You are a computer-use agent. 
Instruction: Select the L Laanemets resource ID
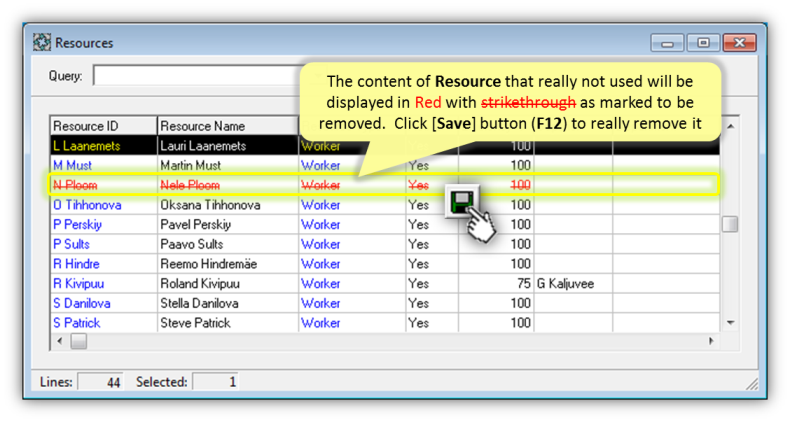(x=86, y=146)
